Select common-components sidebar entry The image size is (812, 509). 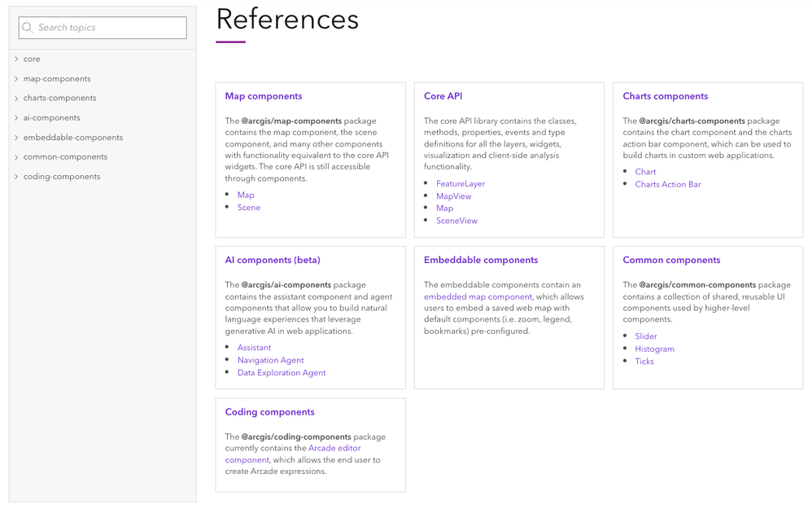pos(65,156)
